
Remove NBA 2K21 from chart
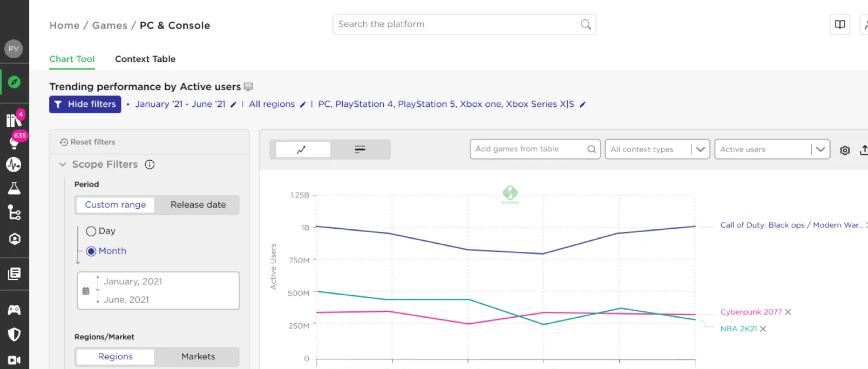(763, 329)
